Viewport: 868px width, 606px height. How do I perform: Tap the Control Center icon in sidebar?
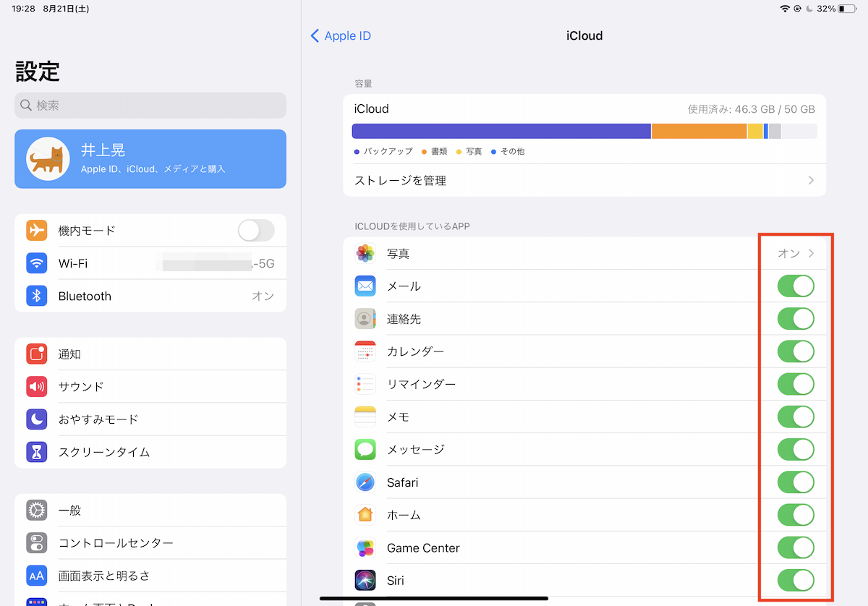pos(37,543)
